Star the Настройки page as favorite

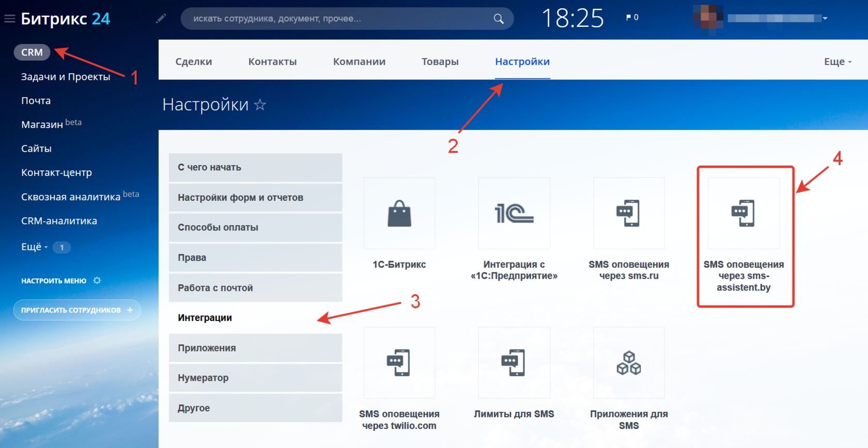pos(260,105)
